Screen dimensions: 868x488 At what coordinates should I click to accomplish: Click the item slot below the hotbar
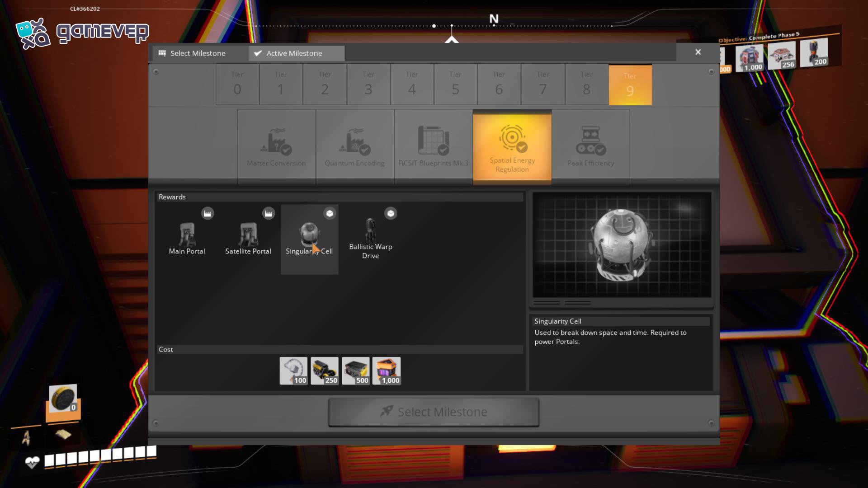[x=63, y=435]
